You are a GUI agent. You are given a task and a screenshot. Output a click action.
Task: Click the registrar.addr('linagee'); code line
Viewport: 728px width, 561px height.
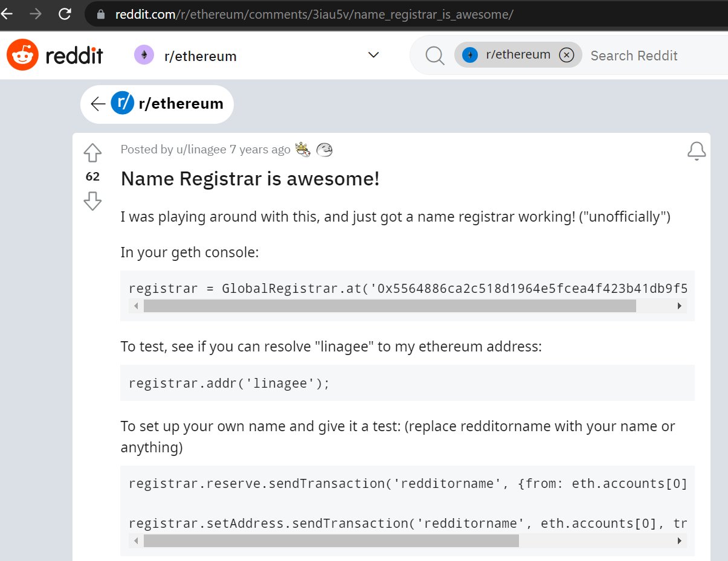click(x=230, y=383)
